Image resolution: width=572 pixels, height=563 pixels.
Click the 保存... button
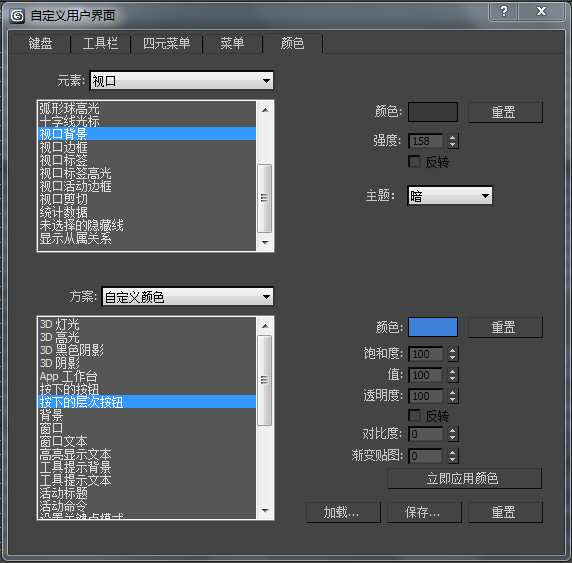click(x=424, y=512)
